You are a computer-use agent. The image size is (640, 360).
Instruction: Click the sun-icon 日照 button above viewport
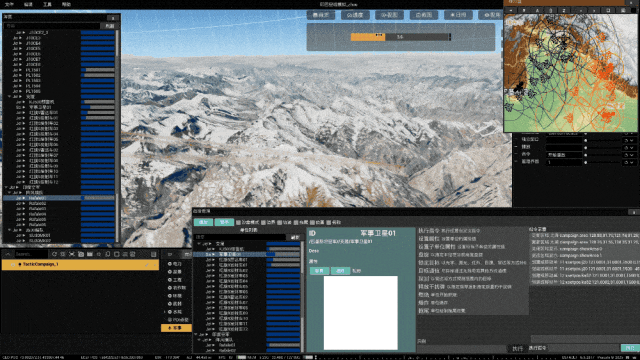(458, 15)
